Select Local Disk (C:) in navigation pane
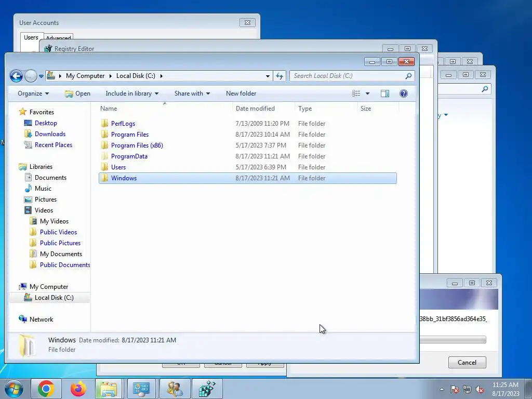Screen dimensions: 532x399 54,298
